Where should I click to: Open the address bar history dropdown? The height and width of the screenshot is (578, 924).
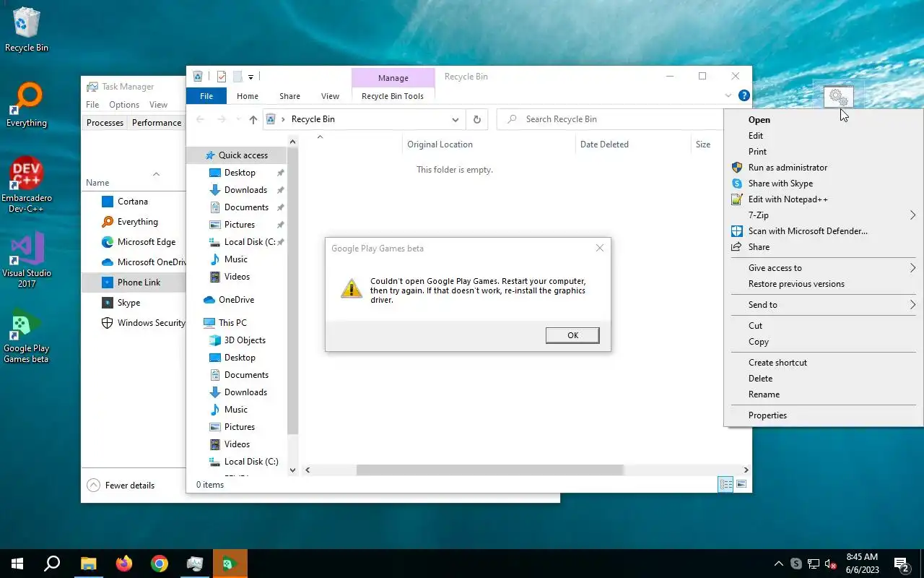click(x=456, y=119)
